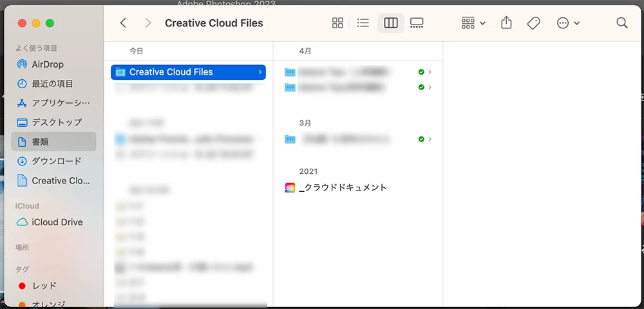Screen dimensions: 644x309
Task: Expand chevron of the 3月 folder
Action: coord(430,139)
